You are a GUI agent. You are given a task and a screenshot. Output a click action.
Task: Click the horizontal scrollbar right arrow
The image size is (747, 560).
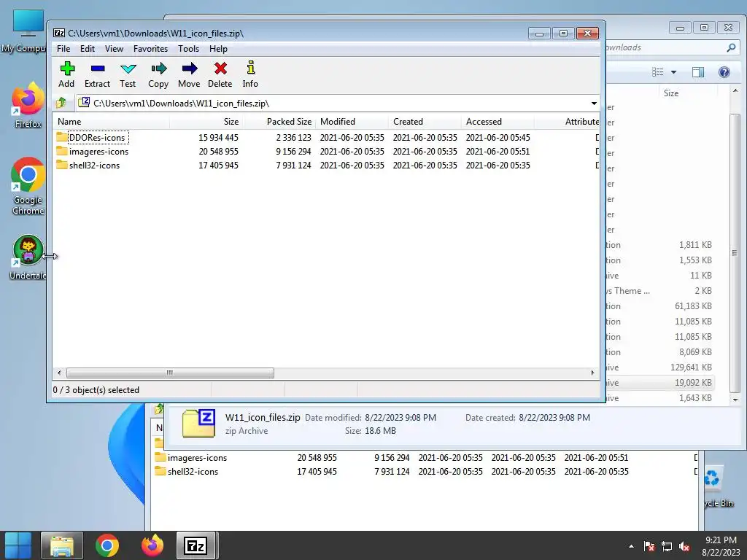592,373
